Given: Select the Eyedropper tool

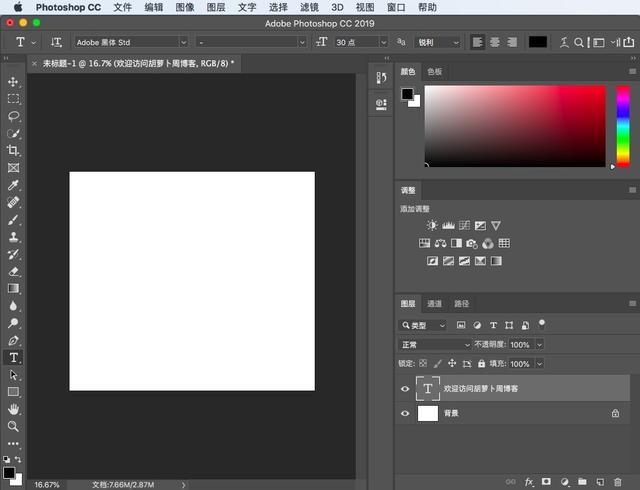Looking at the screenshot, I should tap(13, 185).
